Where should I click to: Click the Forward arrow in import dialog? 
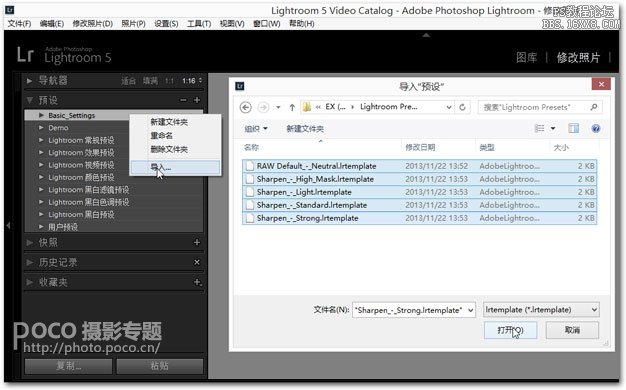coord(263,107)
